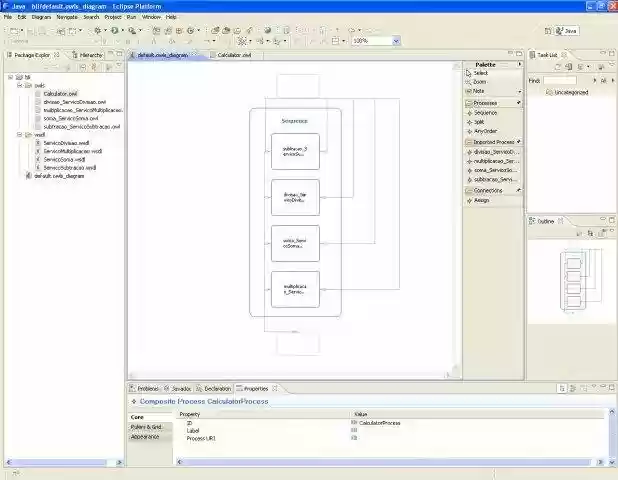Pick subtracao_Servi... imported process

pyautogui.click(x=492, y=179)
